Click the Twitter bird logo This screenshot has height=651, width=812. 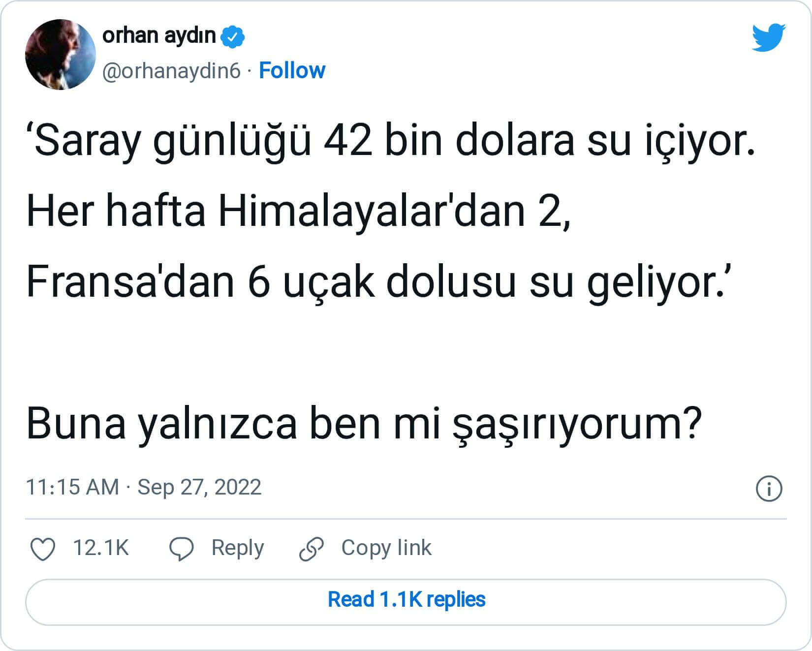coord(768,37)
